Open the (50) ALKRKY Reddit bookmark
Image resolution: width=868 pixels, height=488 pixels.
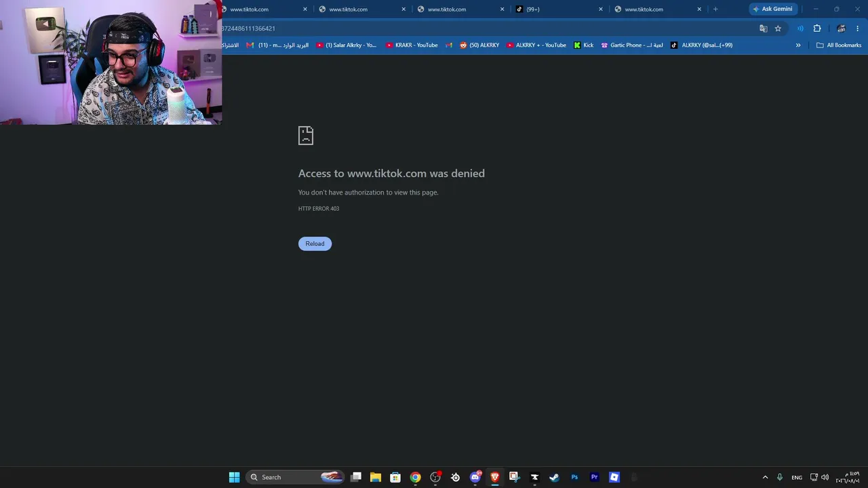point(479,45)
